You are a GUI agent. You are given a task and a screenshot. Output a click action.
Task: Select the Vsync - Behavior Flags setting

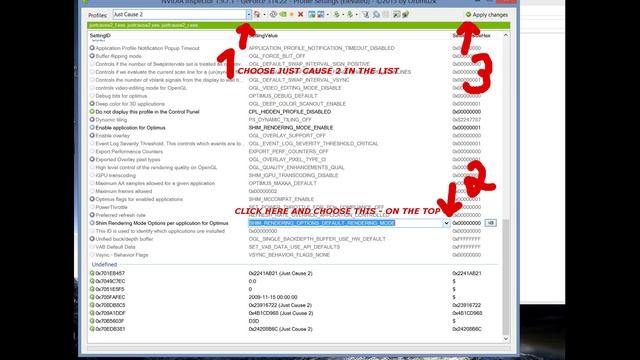(122, 255)
